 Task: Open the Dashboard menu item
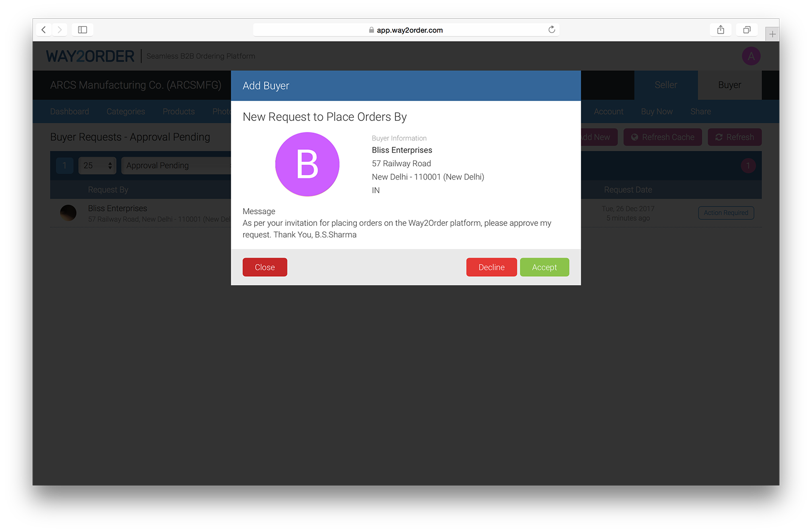(70, 112)
